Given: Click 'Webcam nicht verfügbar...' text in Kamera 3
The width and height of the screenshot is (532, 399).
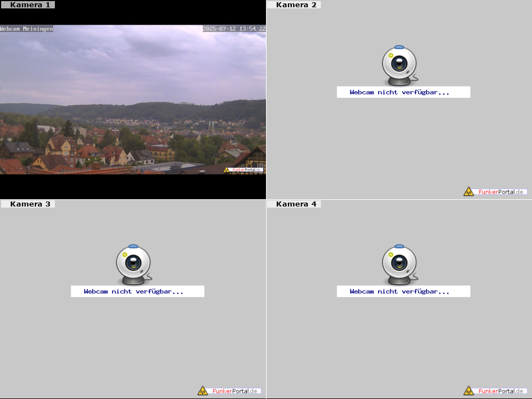Looking at the screenshot, I should pyautogui.click(x=133, y=292).
